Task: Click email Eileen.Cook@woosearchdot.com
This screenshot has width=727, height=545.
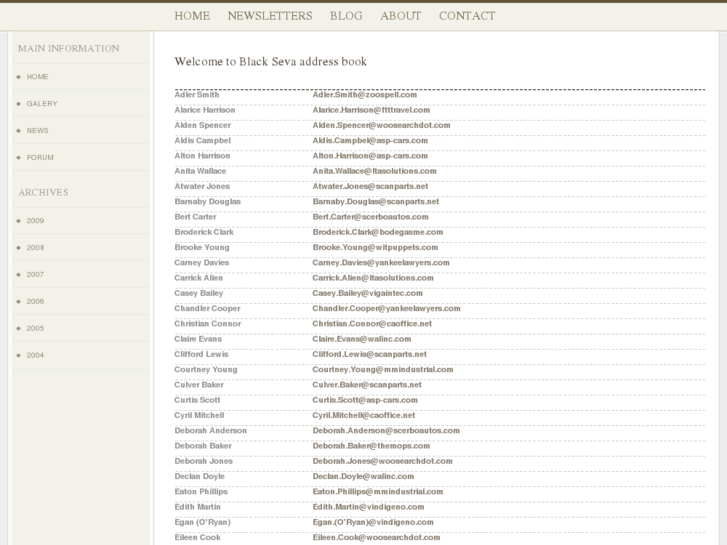Action: pos(376,539)
